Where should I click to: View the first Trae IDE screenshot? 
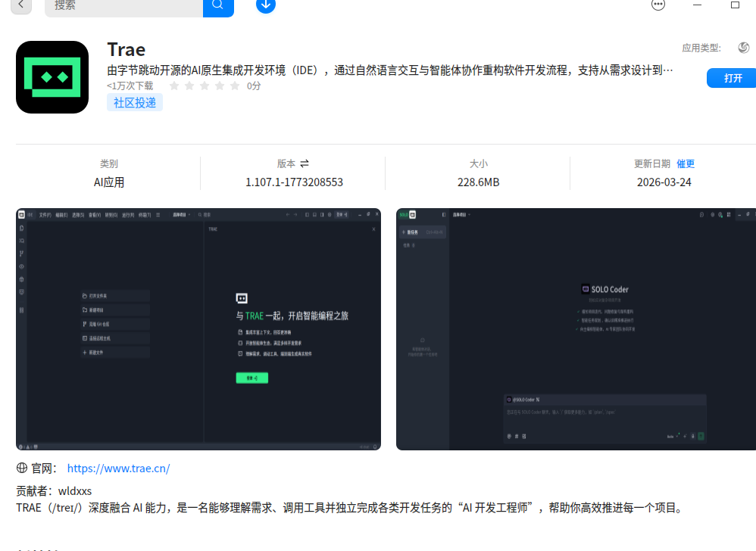pos(198,329)
